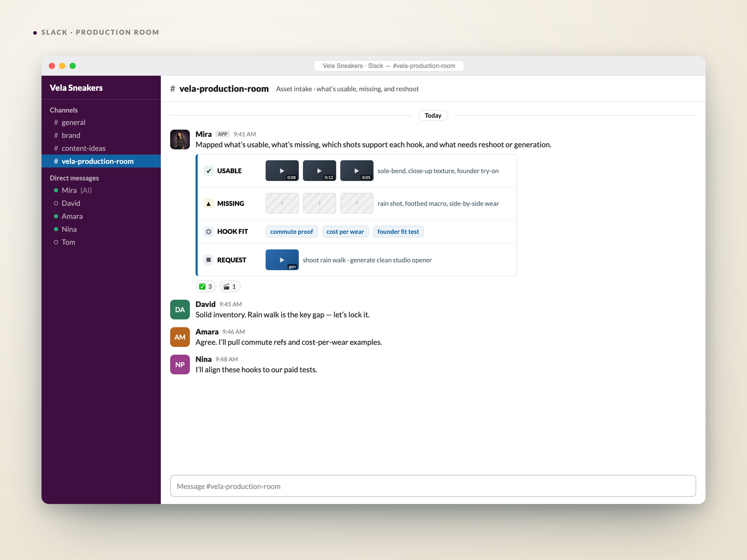Play the generated studio opener clip
Screen dimensions: 747x560
click(282, 260)
